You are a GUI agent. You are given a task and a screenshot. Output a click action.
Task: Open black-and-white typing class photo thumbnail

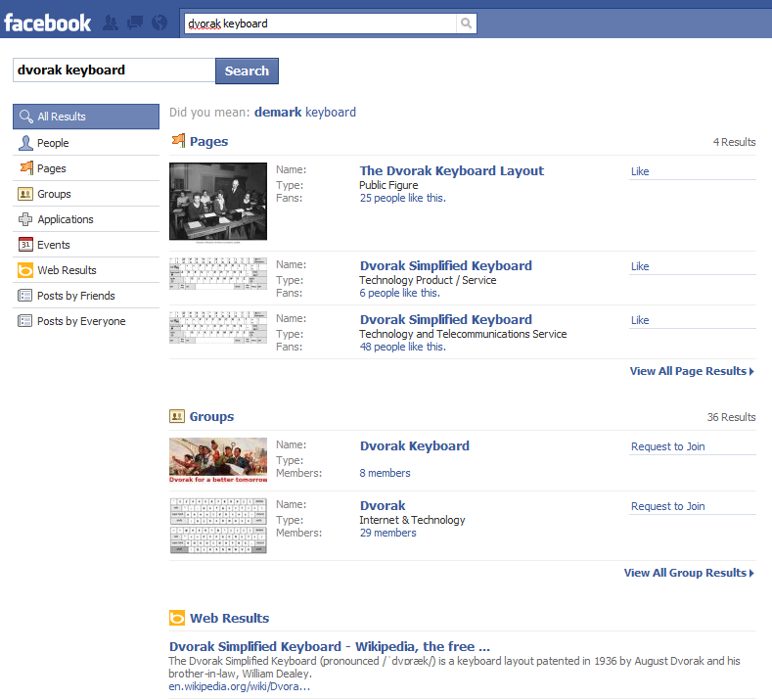click(218, 202)
